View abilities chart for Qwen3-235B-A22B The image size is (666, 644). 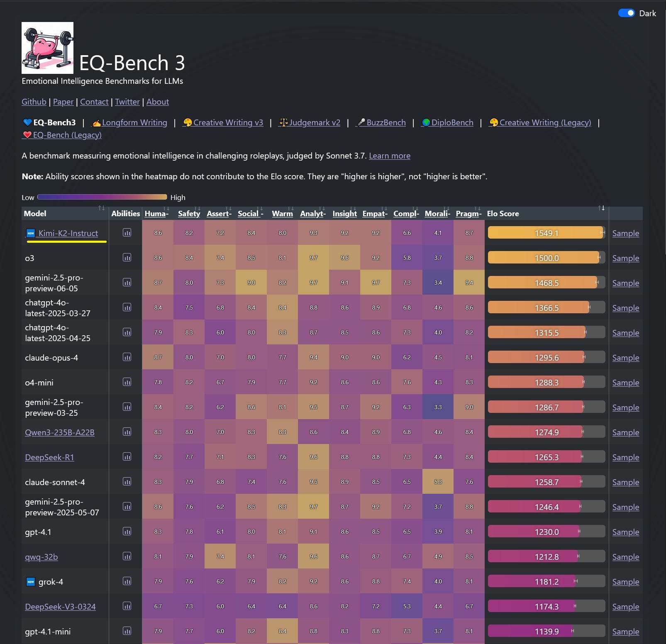[127, 432]
